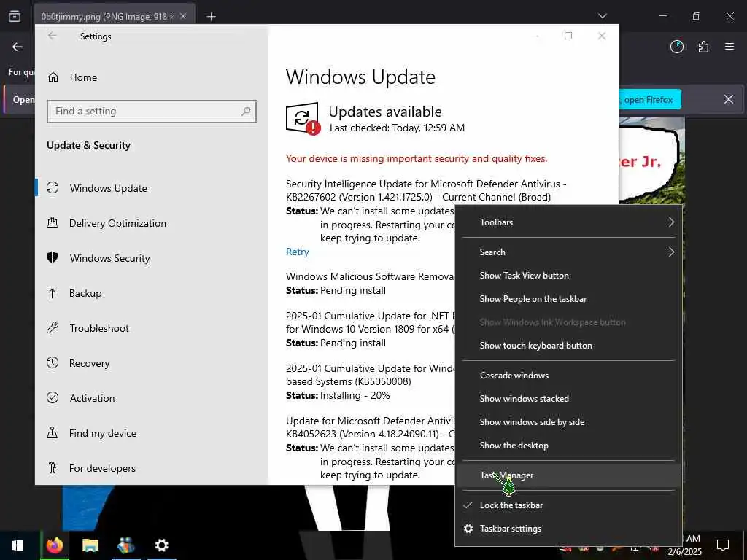
Task: Open File Explorer from the taskbar
Action: point(90,545)
